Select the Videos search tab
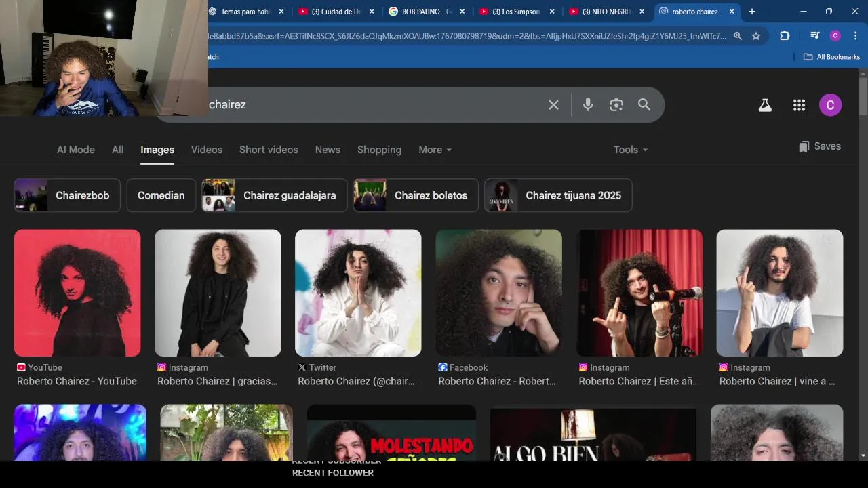This screenshot has height=488, width=868. (x=207, y=150)
